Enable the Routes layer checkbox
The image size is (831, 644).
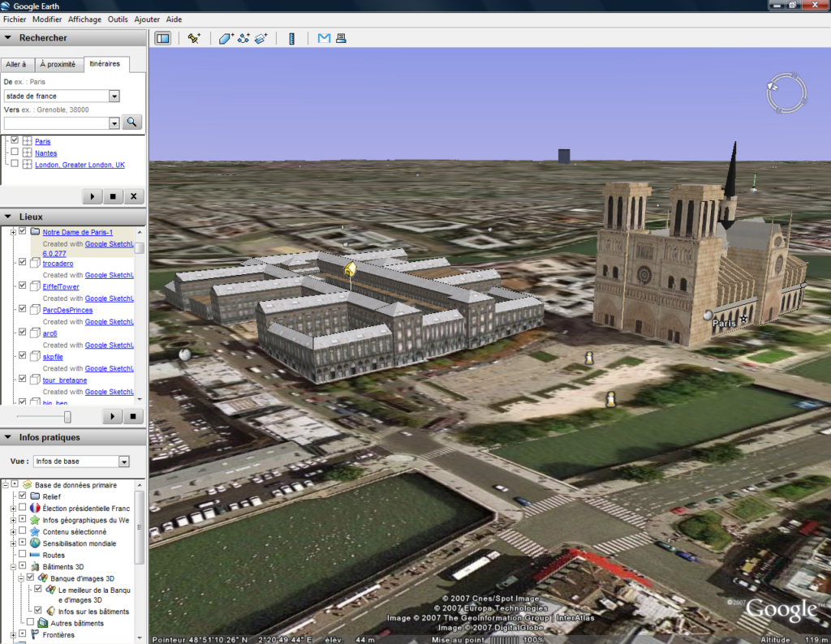point(22,554)
